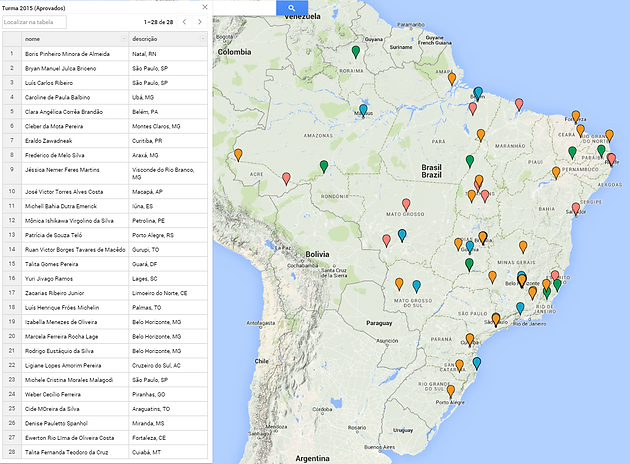Select orange pin in northern Minas Gerais
Screen dimensions: 630x464
click(x=523, y=247)
